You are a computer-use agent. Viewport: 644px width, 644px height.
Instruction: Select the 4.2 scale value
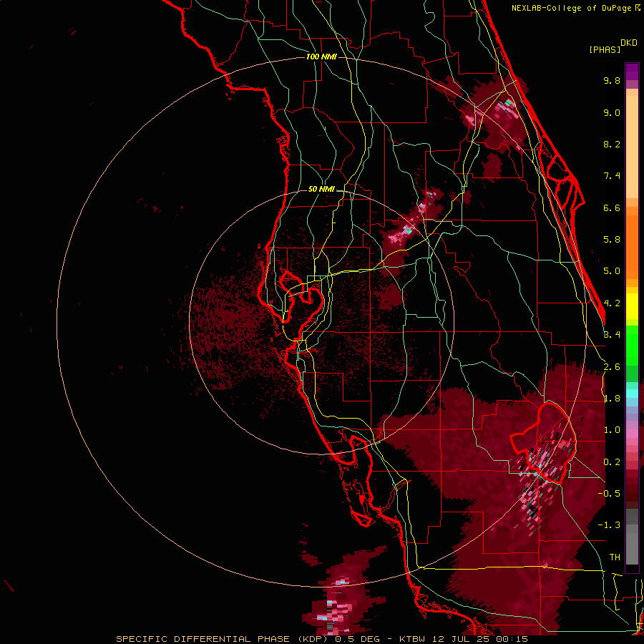click(612, 303)
